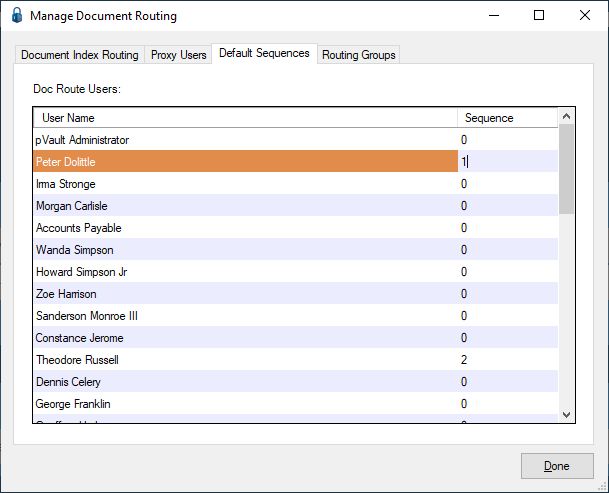Select the Morgan Carlisle row
Viewport: 609px width, 493px height.
click(296, 206)
